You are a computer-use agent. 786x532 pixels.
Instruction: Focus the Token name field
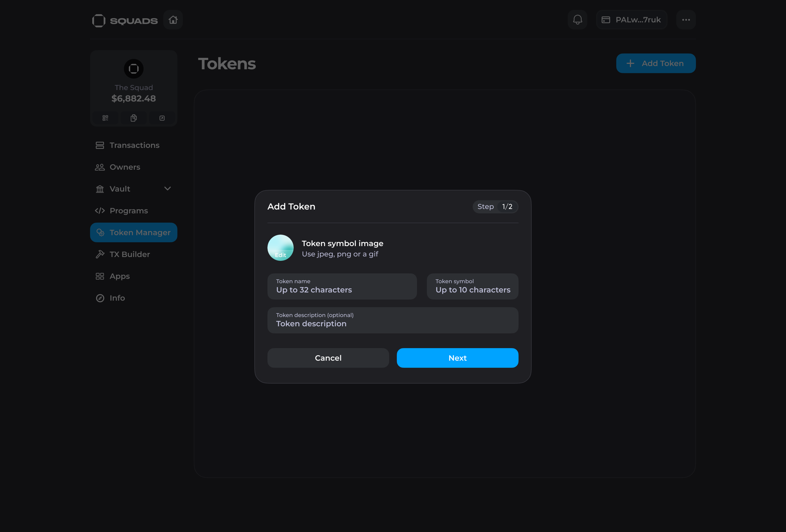(x=342, y=286)
